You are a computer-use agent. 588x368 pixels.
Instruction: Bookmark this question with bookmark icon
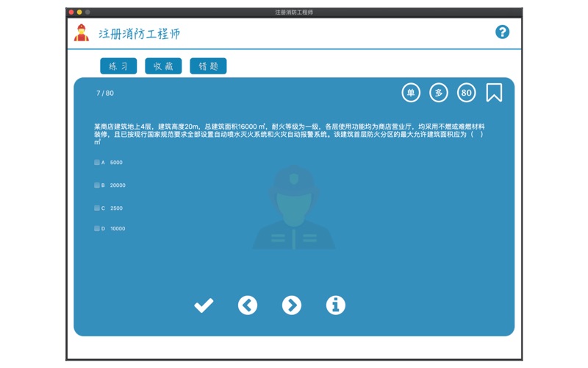tap(494, 93)
